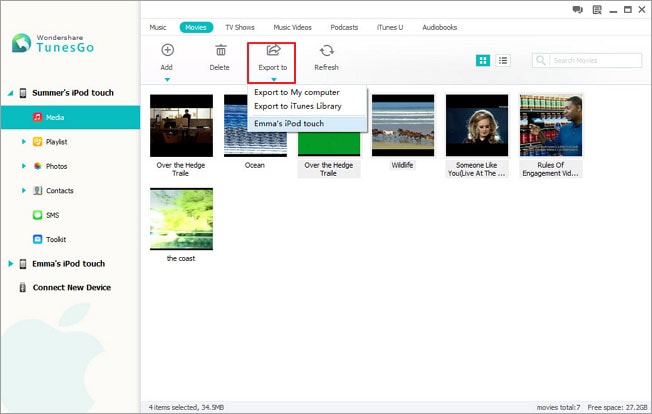Expand Emma's iPod touch tree
Image resolution: width=652 pixels, height=414 pixels.
[11, 264]
